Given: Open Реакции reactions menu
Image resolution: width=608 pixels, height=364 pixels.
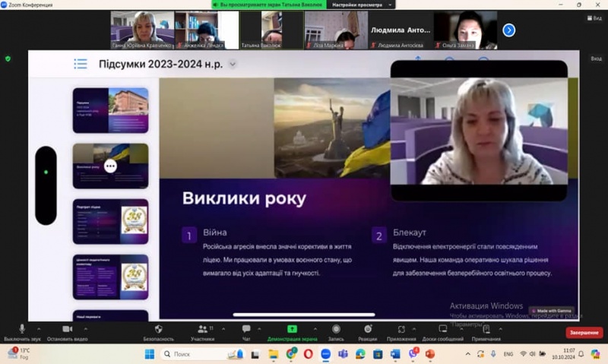Looking at the screenshot, I should pyautogui.click(x=368, y=331).
